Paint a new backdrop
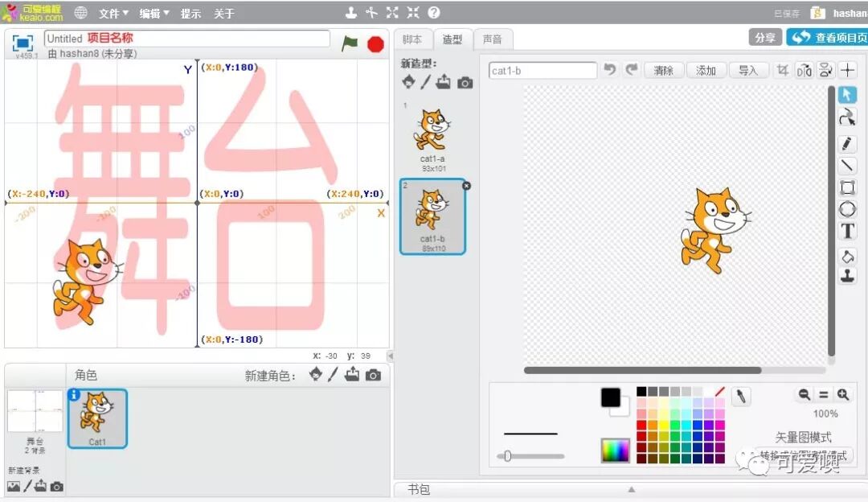Image resolution: width=868 pixels, height=502 pixels. point(27,487)
